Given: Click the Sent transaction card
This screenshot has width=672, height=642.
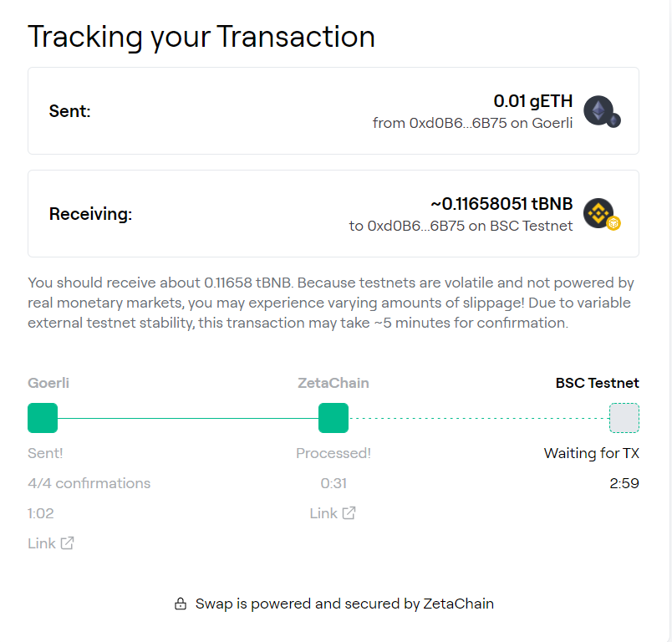Looking at the screenshot, I should [209, 111].
